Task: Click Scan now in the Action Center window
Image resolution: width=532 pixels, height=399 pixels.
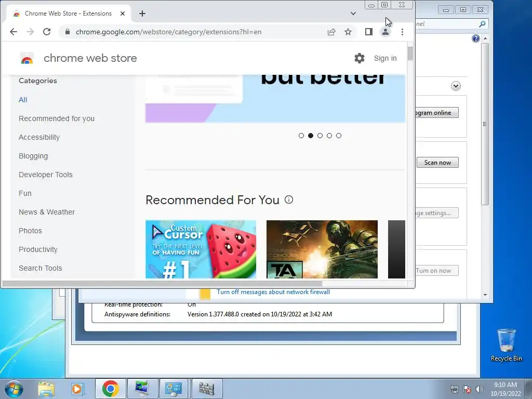Action: click(437, 163)
